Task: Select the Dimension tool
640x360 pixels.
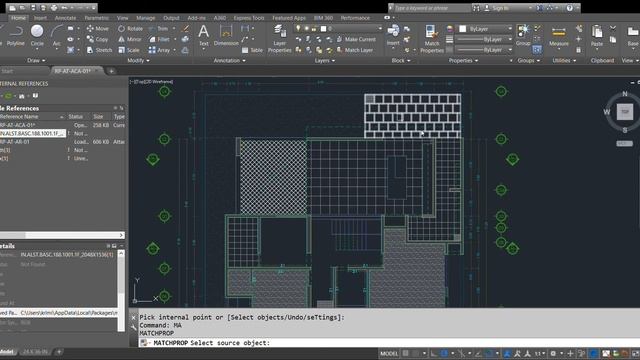Action: point(226,35)
